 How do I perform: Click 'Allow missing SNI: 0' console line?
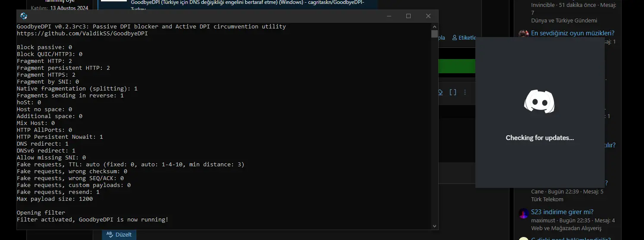[x=51, y=157]
